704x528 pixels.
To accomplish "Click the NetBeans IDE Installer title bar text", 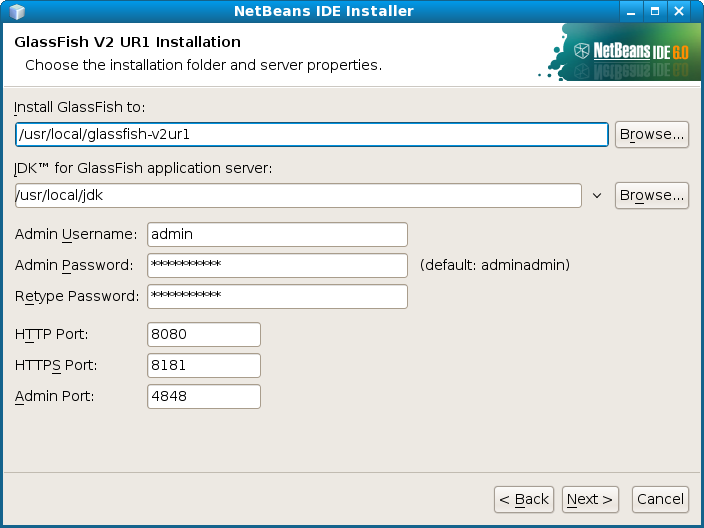I will coord(324,11).
